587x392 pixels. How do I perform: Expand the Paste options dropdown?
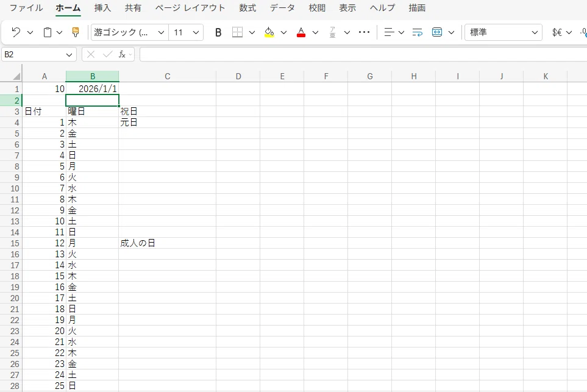[x=59, y=32]
